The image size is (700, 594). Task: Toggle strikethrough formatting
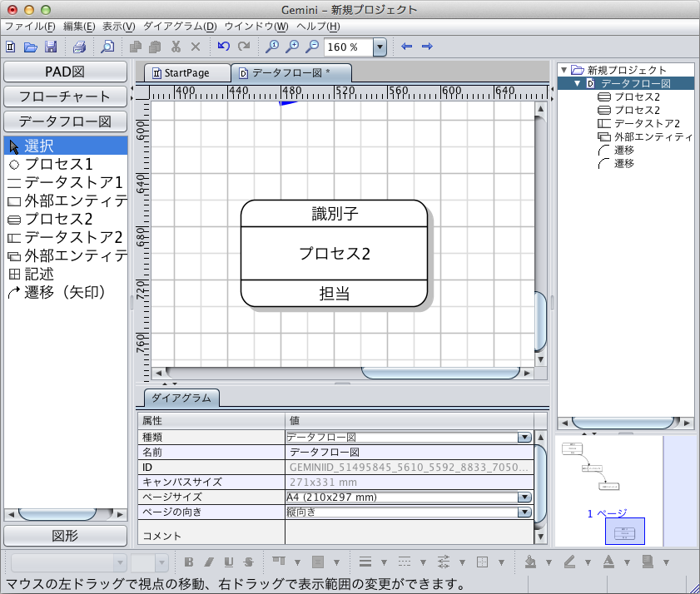(x=249, y=562)
